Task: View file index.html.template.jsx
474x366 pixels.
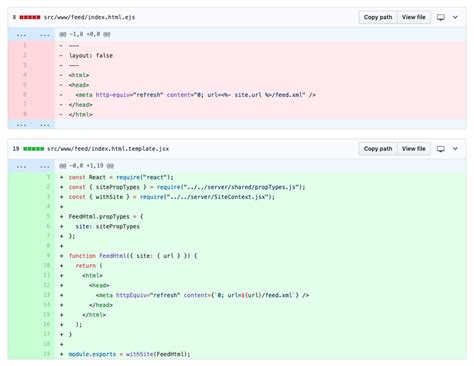Action: coord(414,149)
